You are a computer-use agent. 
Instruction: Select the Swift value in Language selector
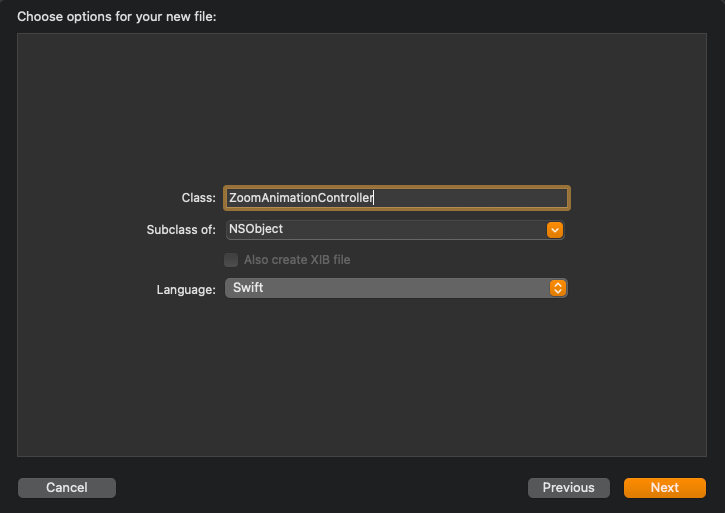pos(248,288)
